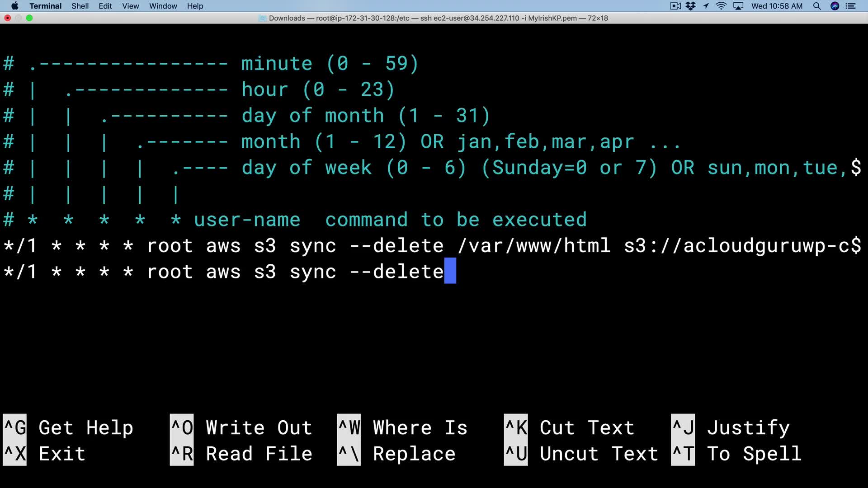The width and height of the screenshot is (868, 488).
Task: Open the Notification Center list icon
Action: 850,6
